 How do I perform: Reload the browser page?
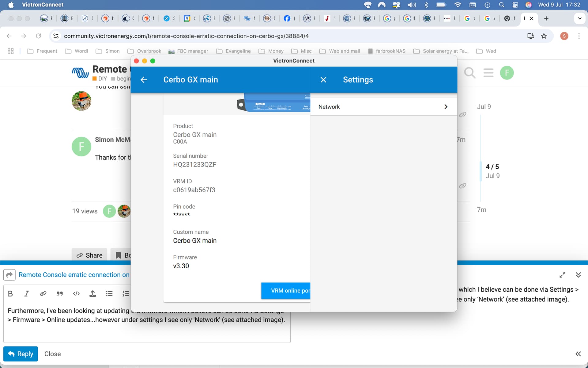click(x=38, y=36)
